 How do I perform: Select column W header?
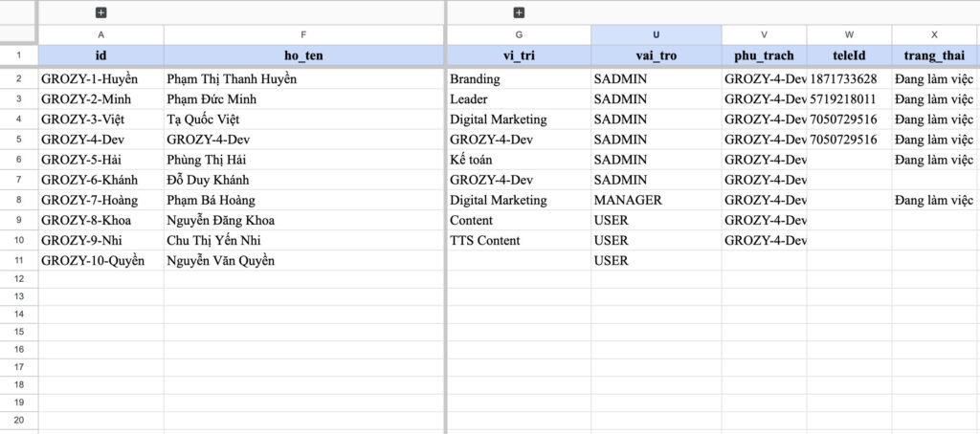pyautogui.click(x=849, y=34)
